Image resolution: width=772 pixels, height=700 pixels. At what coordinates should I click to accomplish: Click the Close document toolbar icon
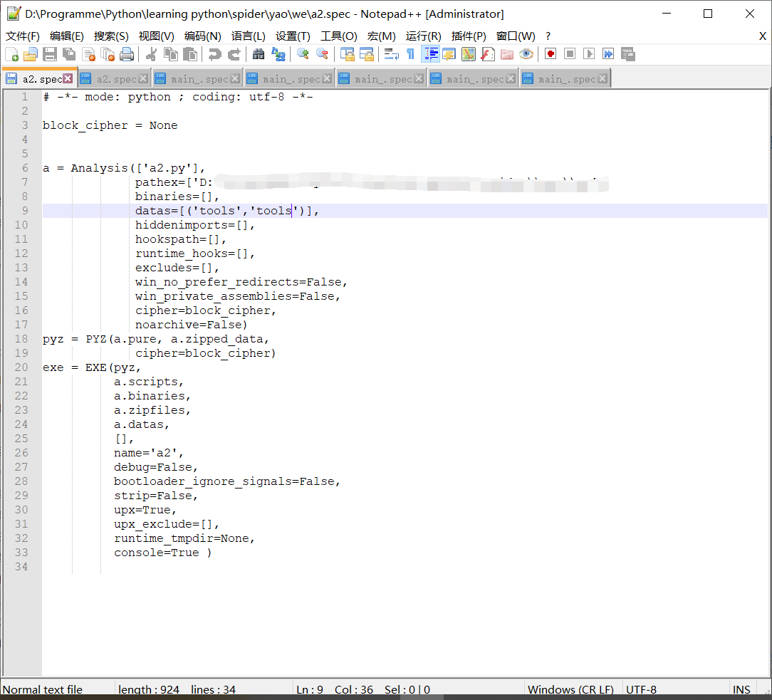88,54
